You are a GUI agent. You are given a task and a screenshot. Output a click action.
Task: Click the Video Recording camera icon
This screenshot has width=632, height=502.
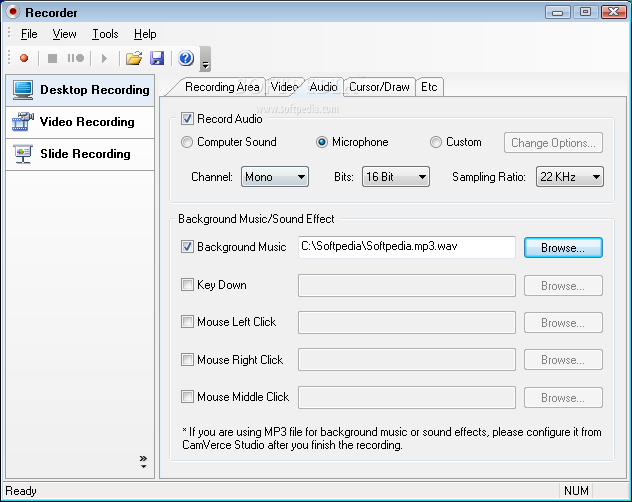pyautogui.click(x=23, y=122)
